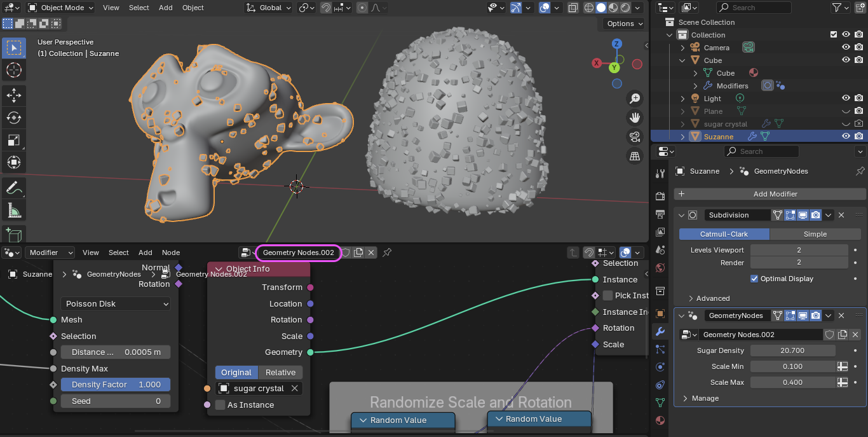Open the Poisson Disk distribution dropdown
The height and width of the screenshot is (437, 868).
pos(116,304)
